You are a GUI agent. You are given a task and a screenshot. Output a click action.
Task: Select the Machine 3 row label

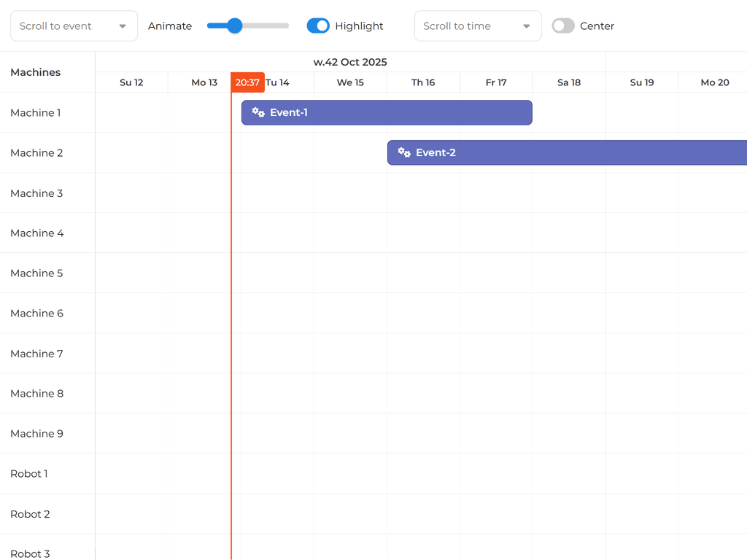pos(36,193)
